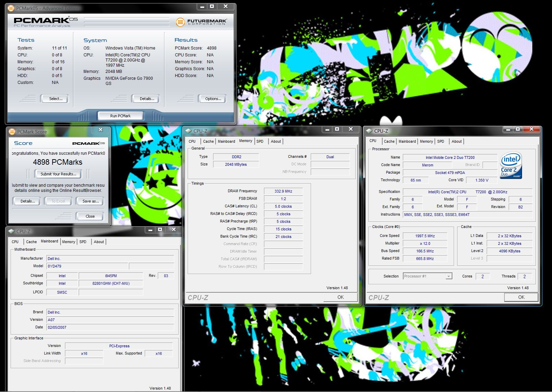This screenshot has width=552, height=392.
Task: Click the Code Name Merom field
Action: pyautogui.click(x=427, y=165)
